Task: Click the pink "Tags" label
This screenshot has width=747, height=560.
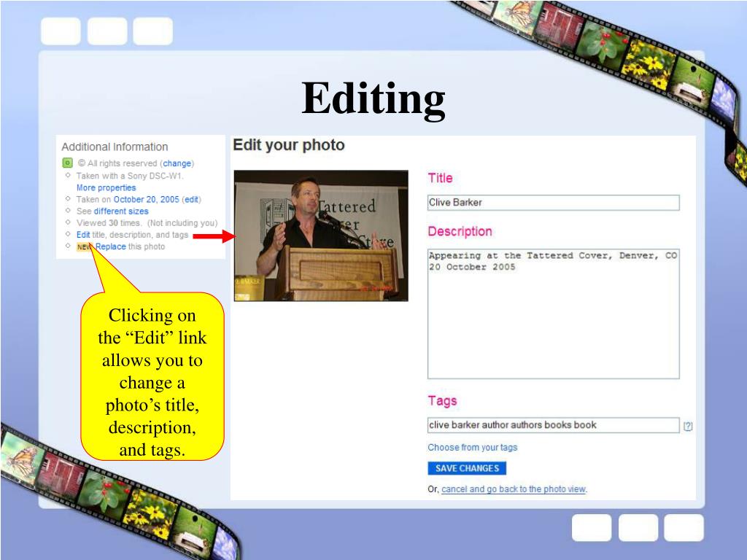Action: pyautogui.click(x=442, y=401)
